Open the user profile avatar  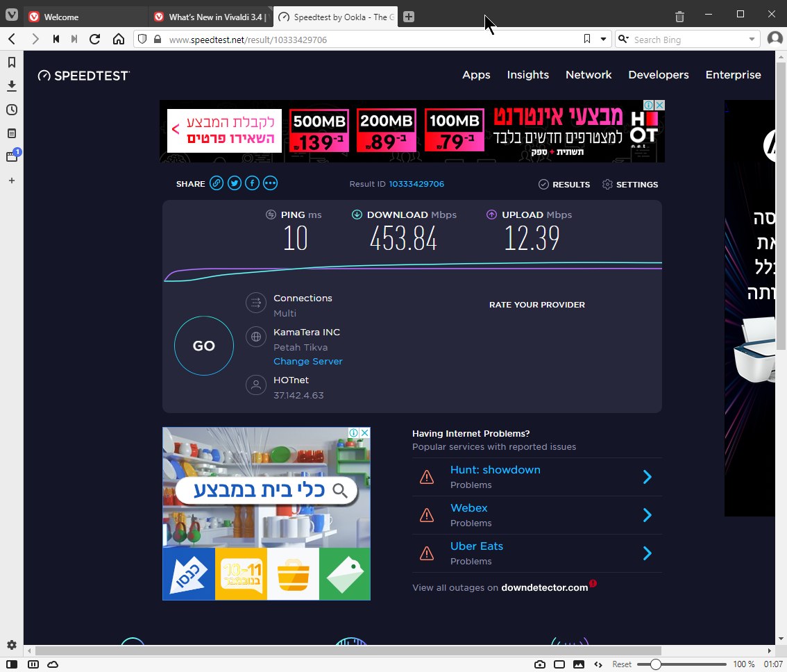point(775,39)
